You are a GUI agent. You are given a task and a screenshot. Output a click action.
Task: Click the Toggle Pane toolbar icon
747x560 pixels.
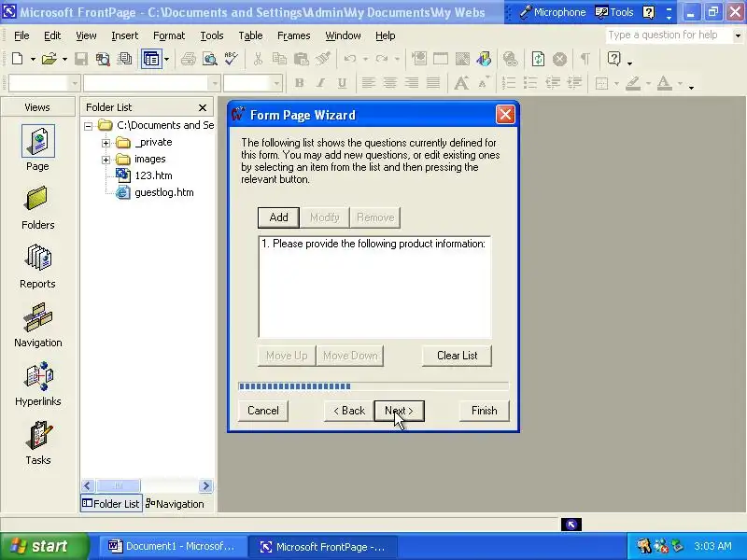click(151, 59)
